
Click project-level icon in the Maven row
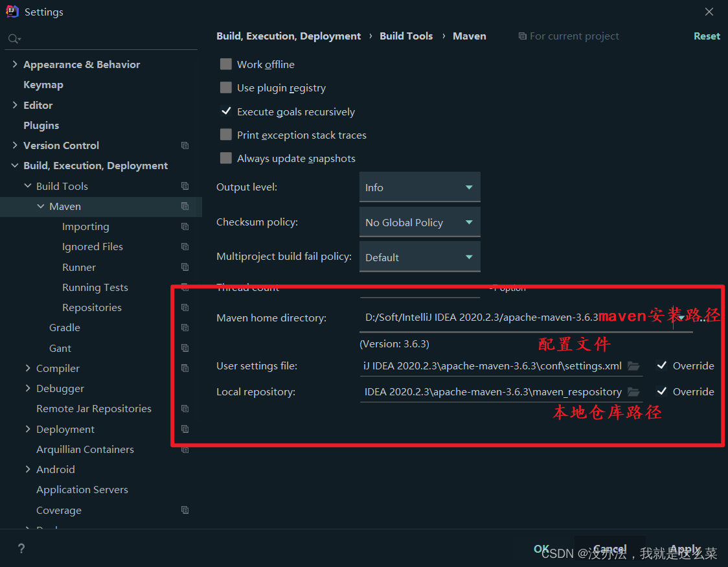coord(185,206)
